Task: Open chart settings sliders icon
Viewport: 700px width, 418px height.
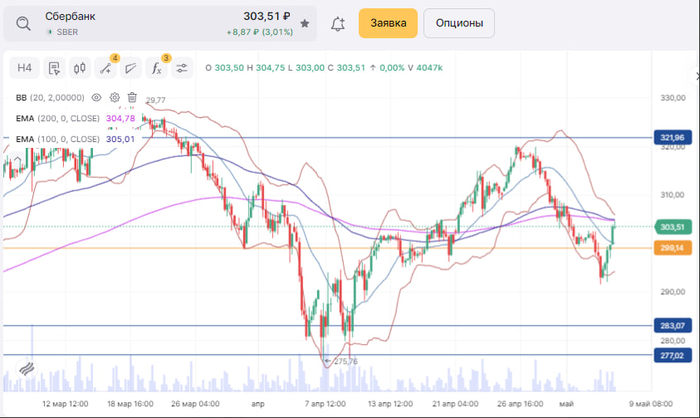Action: (181, 68)
